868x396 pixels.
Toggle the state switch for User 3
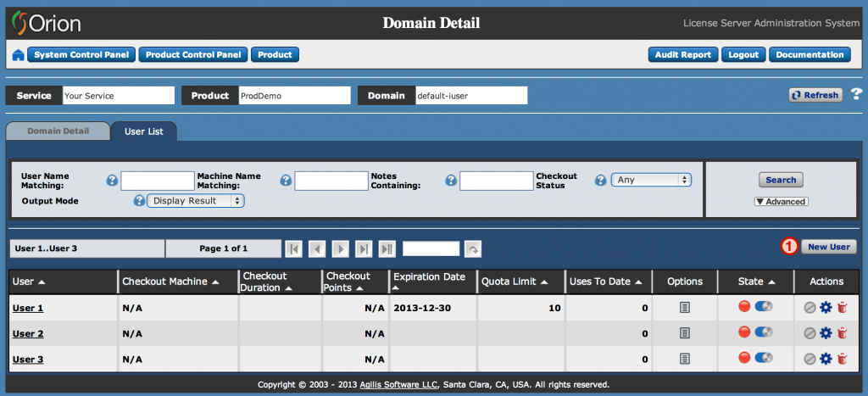click(764, 359)
